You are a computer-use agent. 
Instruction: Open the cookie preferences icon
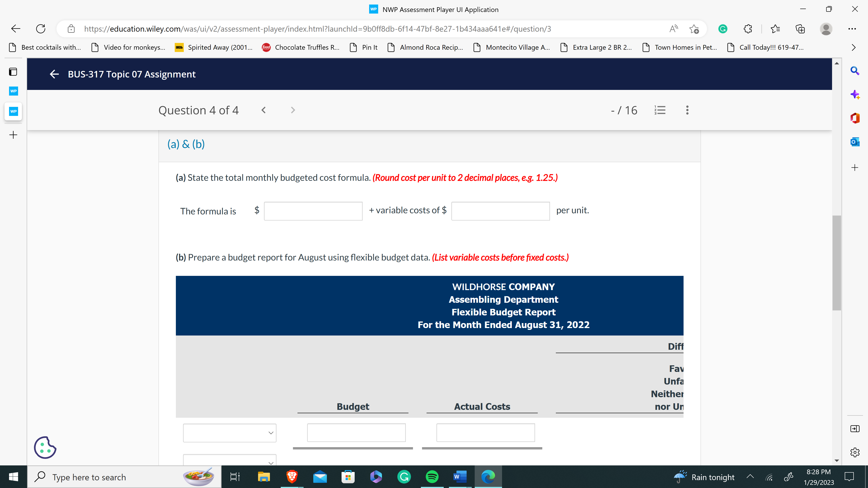tap(45, 448)
